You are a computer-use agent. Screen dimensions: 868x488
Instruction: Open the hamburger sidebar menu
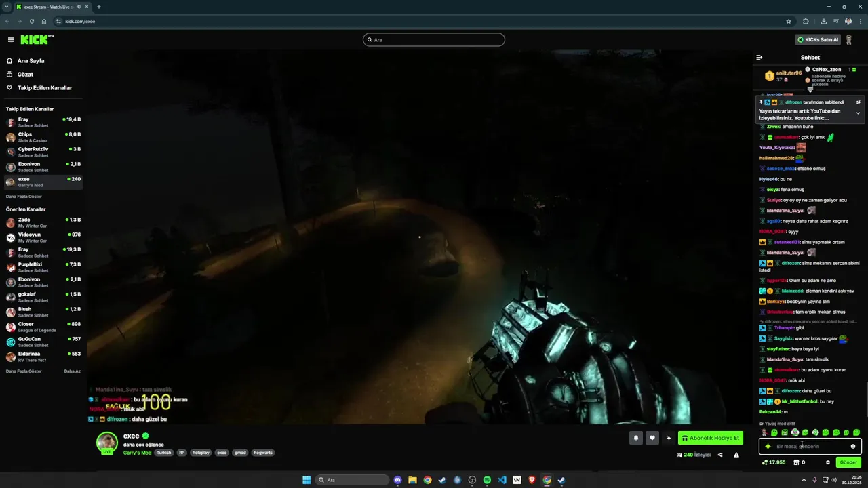10,40
